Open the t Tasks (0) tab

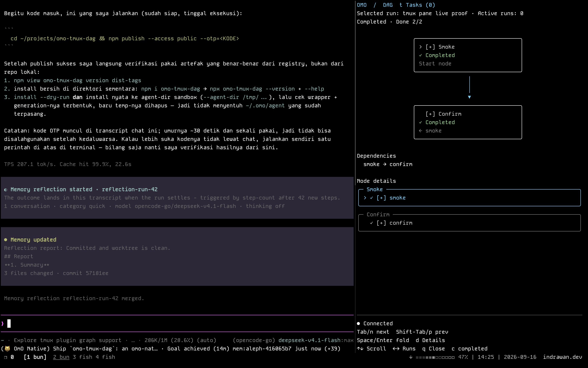click(417, 5)
